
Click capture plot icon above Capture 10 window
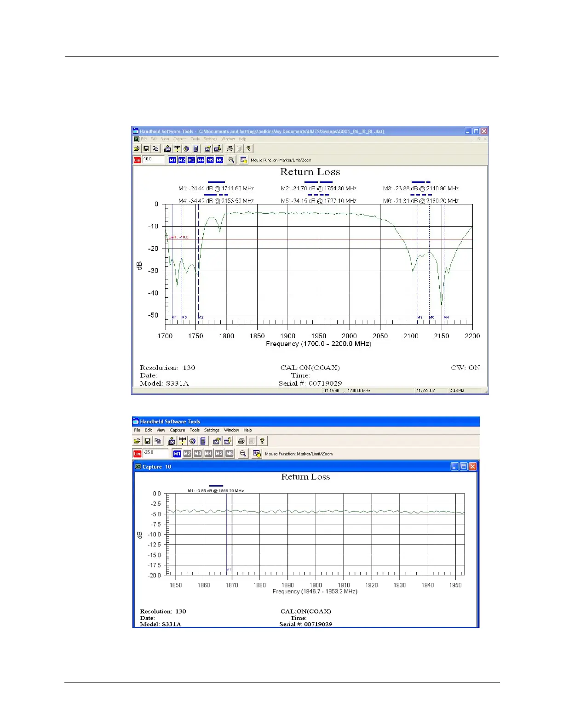point(172,441)
